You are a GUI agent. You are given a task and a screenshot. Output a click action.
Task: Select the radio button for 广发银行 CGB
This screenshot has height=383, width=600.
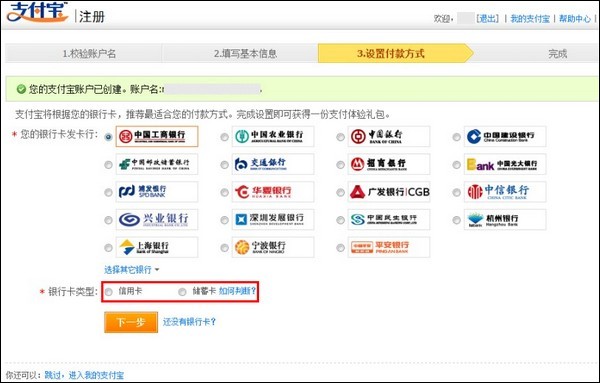click(340, 192)
